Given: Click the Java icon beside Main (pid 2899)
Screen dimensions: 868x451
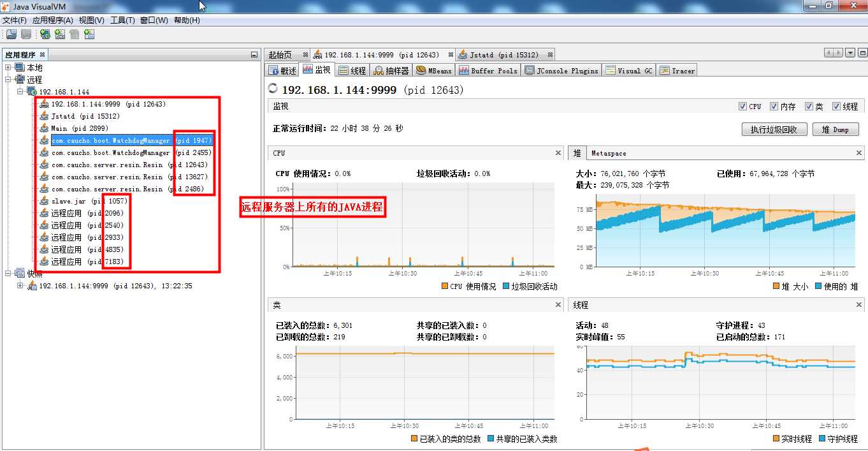Looking at the screenshot, I should [x=44, y=128].
